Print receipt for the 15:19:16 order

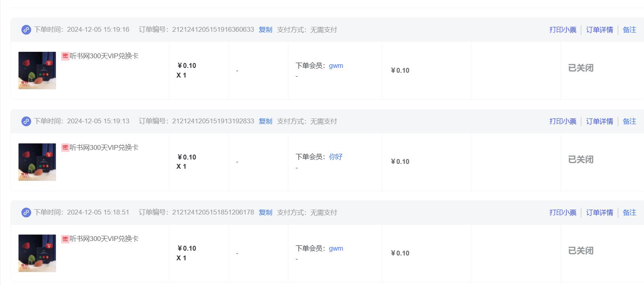[563, 30]
